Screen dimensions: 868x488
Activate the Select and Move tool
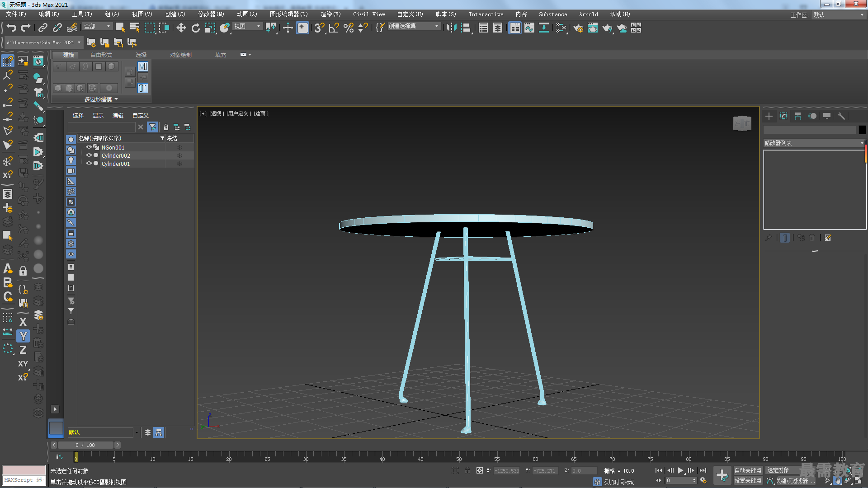pos(181,28)
